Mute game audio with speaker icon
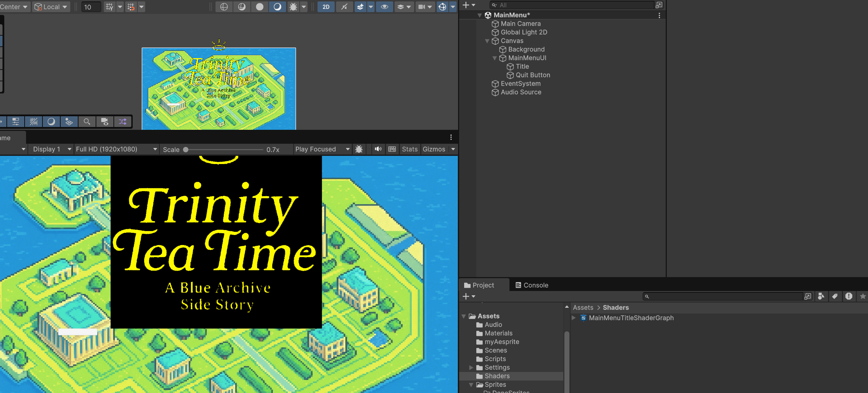Viewport: 868px width, 393px height. pyautogui.click(x=378, y=149)
